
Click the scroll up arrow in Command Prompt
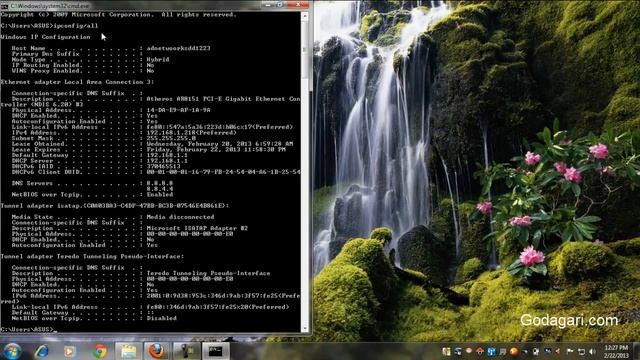tap(305, 16)
